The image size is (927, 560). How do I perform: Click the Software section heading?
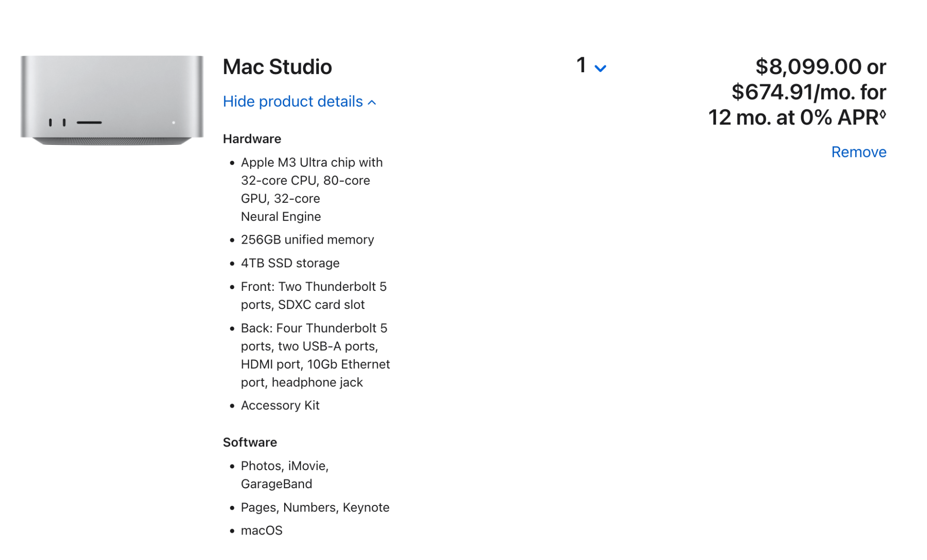249,442
